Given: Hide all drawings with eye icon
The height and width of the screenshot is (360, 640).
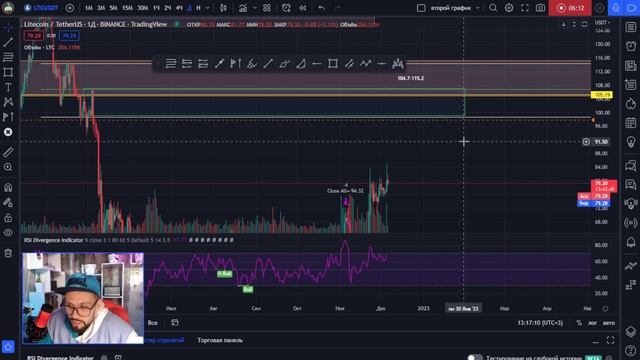Looking at the screenshot, I should 8,233.
